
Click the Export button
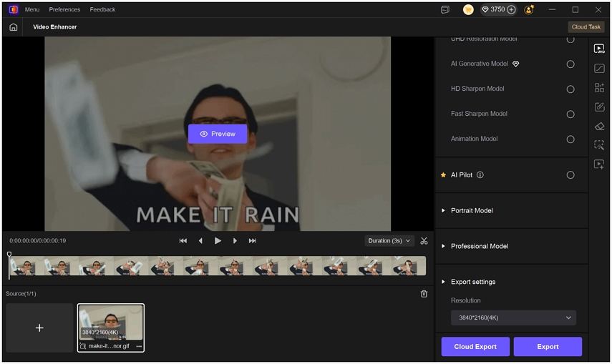click(x=548, y=346)
